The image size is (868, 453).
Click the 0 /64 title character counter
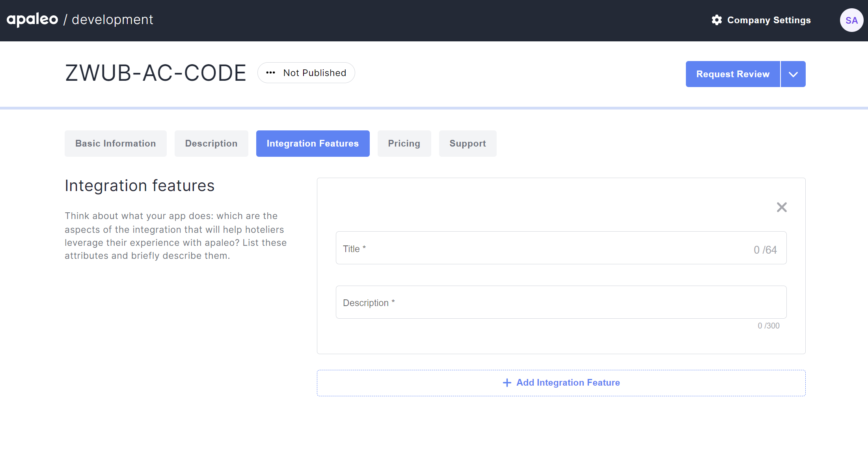pos(765,250)
